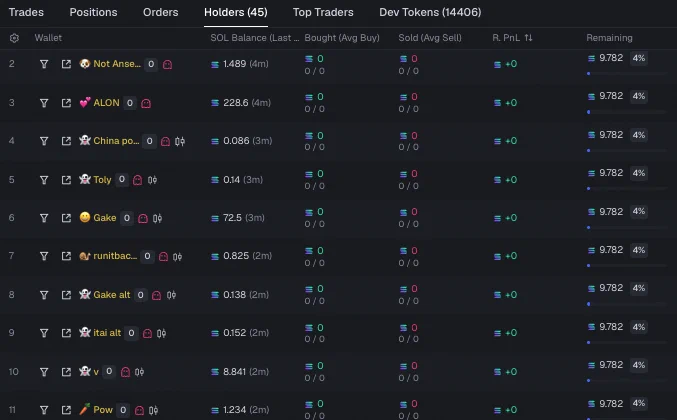This screenshot has height=420, width=677.
Task: Open the itai alt wallet name
Action: (x=107, y=333)
